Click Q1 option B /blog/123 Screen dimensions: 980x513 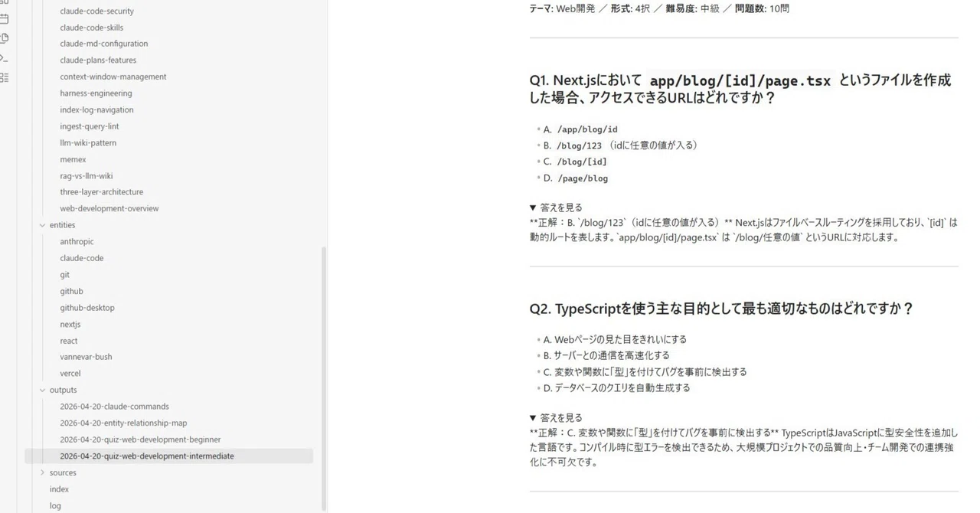pyautogui.click(x=620, y=145)
